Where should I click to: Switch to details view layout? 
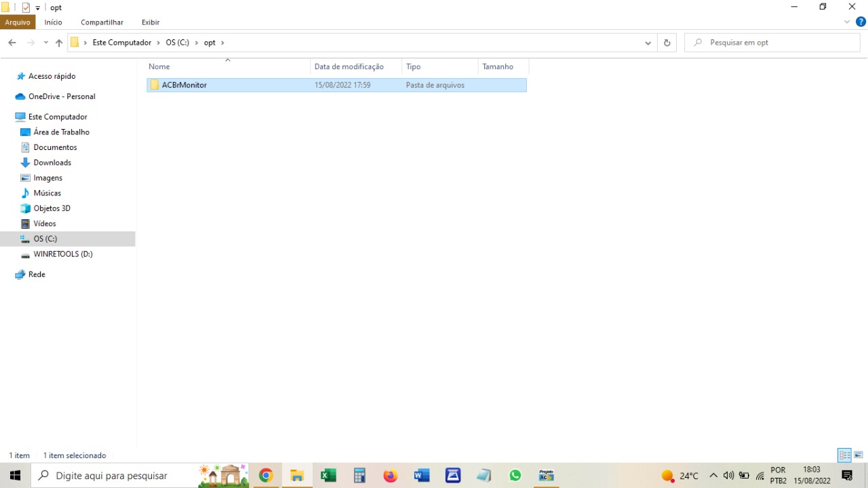(844, 455)
